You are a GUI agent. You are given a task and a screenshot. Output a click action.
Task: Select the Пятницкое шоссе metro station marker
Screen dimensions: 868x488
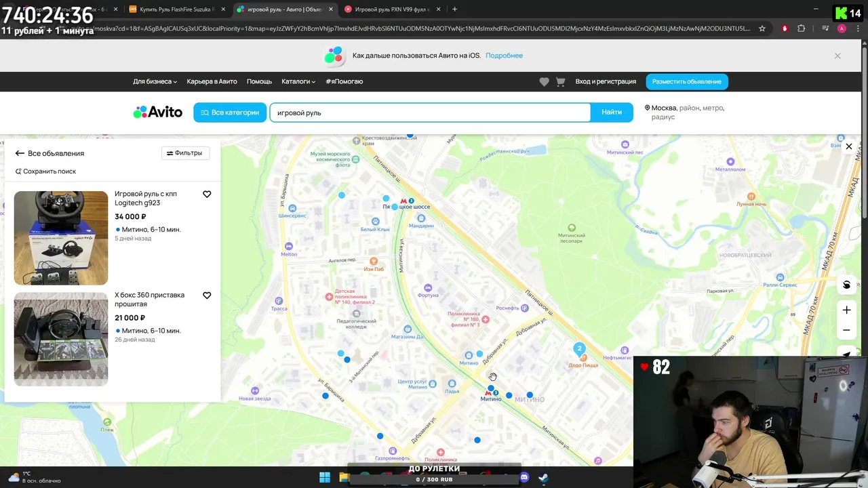(406, 201)
